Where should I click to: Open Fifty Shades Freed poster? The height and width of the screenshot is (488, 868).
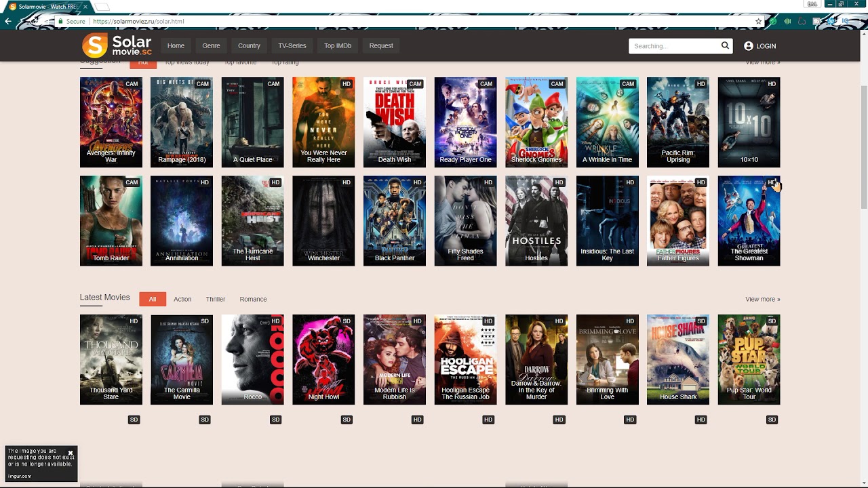tap(466, 221)
